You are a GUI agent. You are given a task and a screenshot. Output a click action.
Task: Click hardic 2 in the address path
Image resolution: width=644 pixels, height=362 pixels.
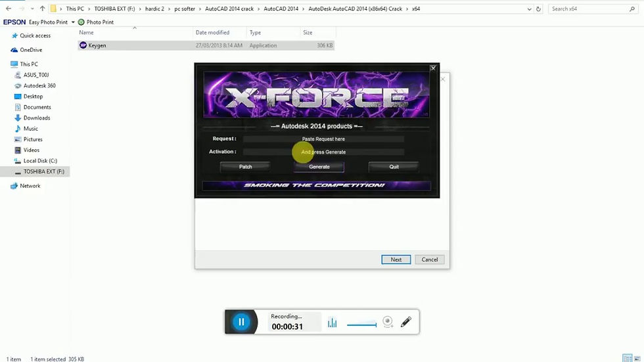tap(154, 9)
